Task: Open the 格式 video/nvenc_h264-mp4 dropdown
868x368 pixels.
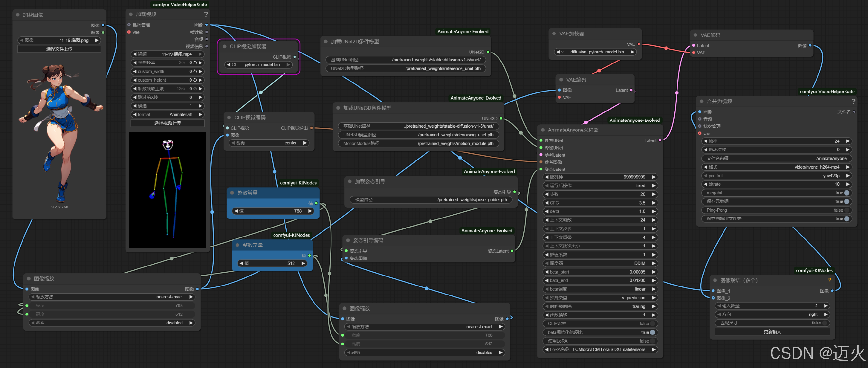Action: click(776, 167)
